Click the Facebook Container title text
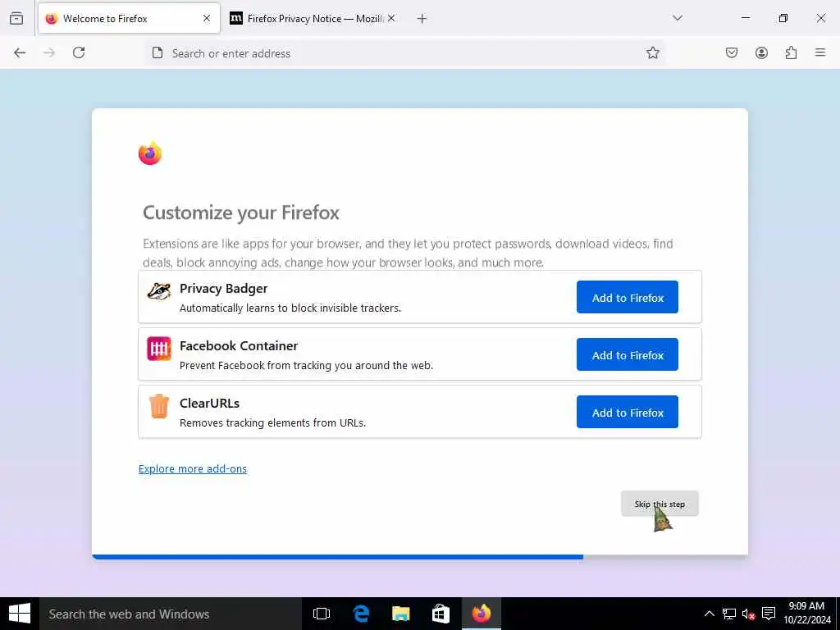 click(239, 345)
